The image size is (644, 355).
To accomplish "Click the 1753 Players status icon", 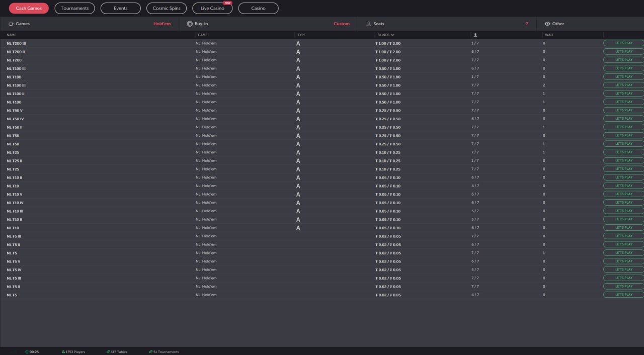I will coord(63,352).
